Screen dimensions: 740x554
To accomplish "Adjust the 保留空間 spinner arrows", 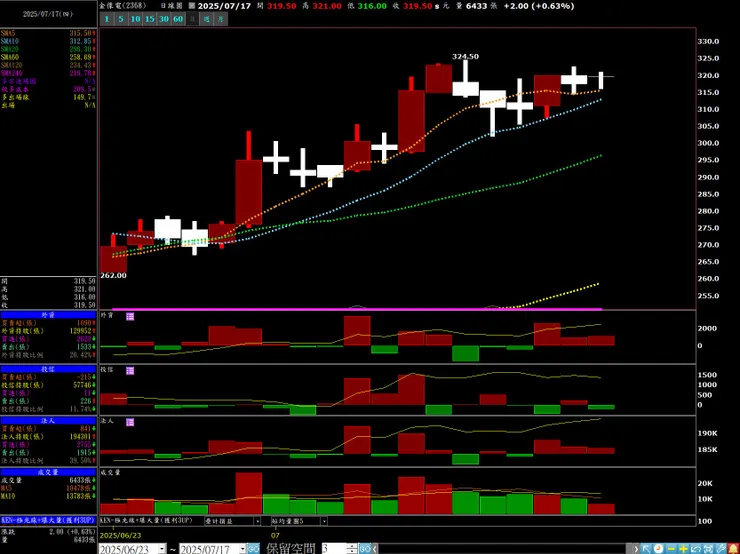I will [352, 549].
